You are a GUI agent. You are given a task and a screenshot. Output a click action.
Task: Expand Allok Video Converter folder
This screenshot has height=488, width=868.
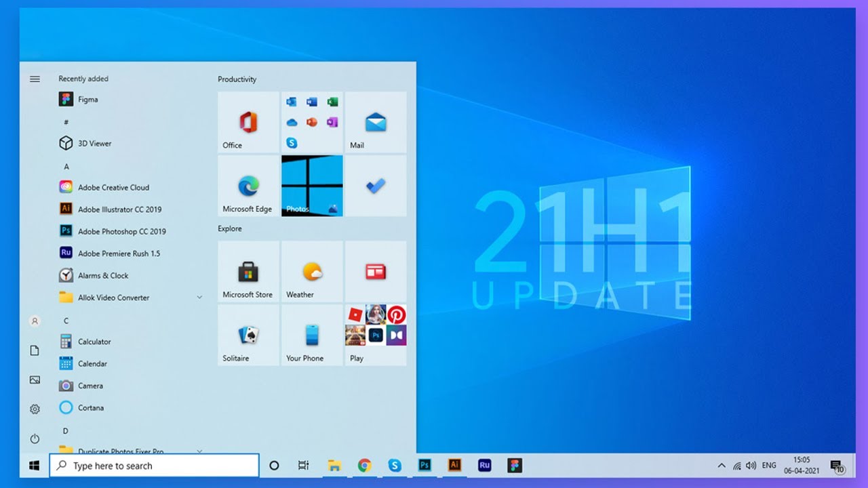tap(199, 298)
